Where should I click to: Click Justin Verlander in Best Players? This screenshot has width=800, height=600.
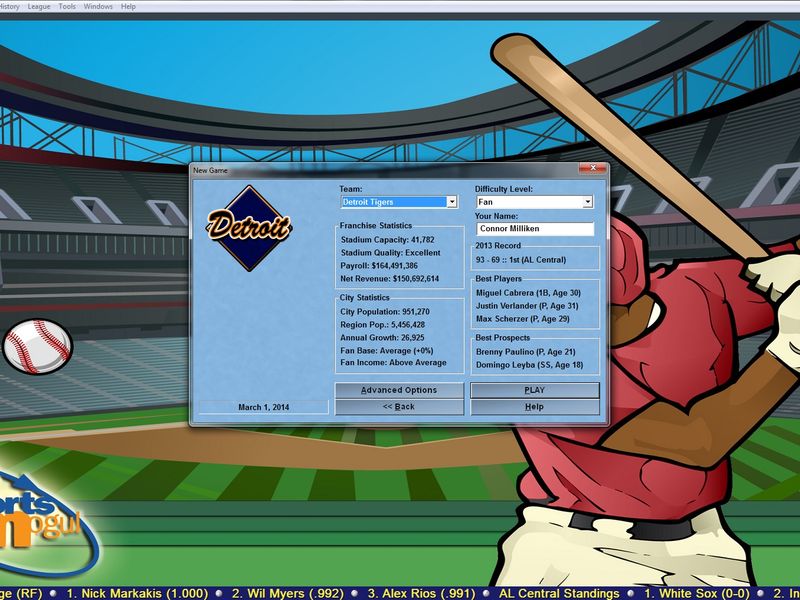527,306
